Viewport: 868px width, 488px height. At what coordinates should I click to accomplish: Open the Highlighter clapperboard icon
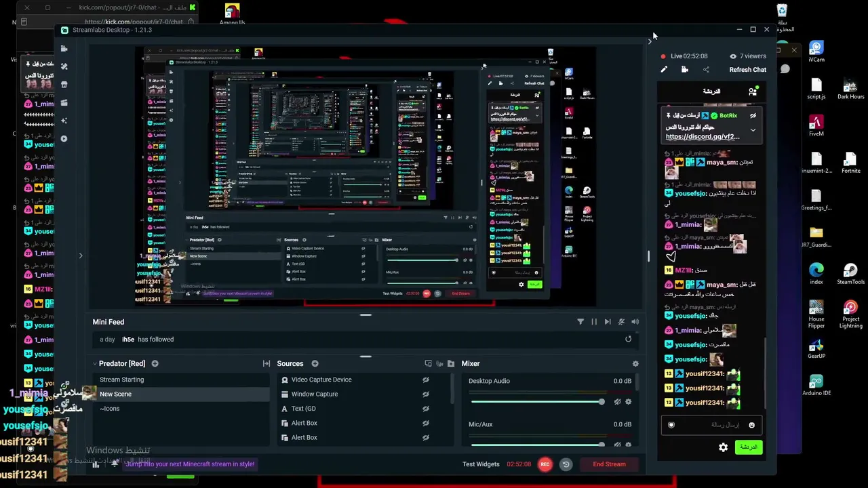point(64,103)
